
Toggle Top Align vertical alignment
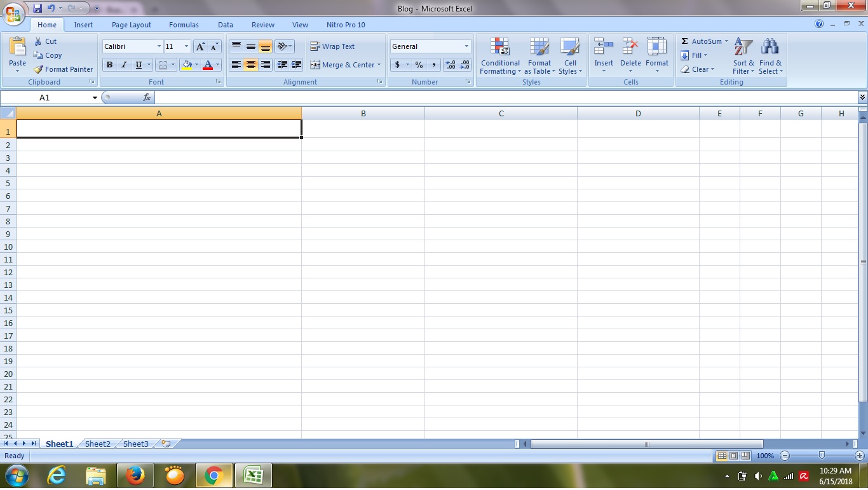[236, 46]
